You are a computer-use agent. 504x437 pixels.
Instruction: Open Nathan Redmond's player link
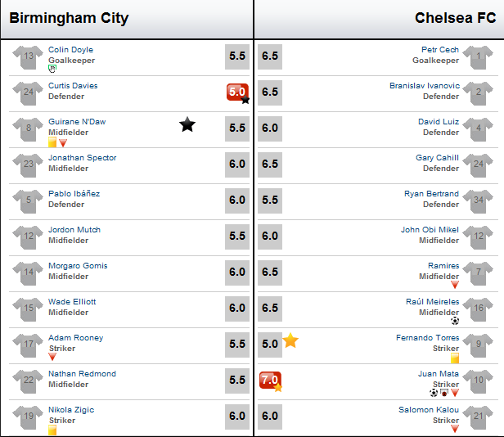[82, 374]
